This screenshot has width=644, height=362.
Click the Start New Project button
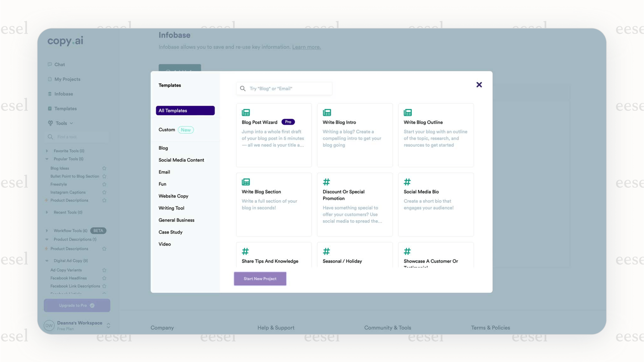[x=260, y=278]
